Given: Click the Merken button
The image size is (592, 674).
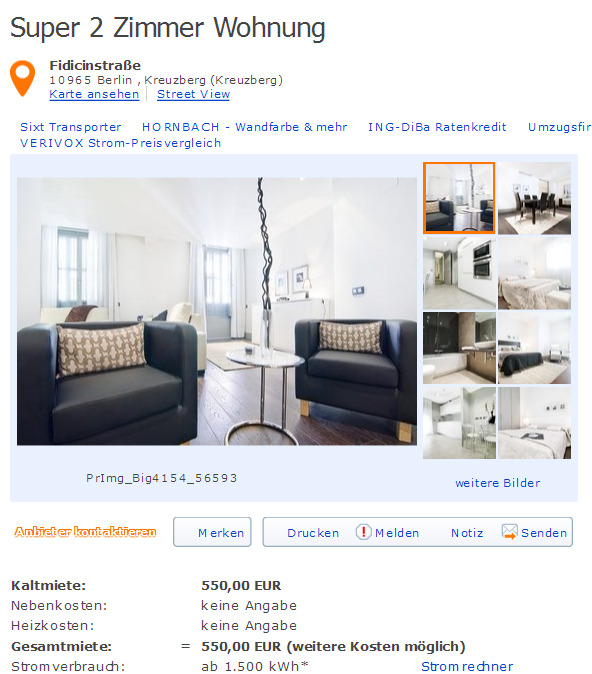Looking at the screenshot, I should (212, 532).
